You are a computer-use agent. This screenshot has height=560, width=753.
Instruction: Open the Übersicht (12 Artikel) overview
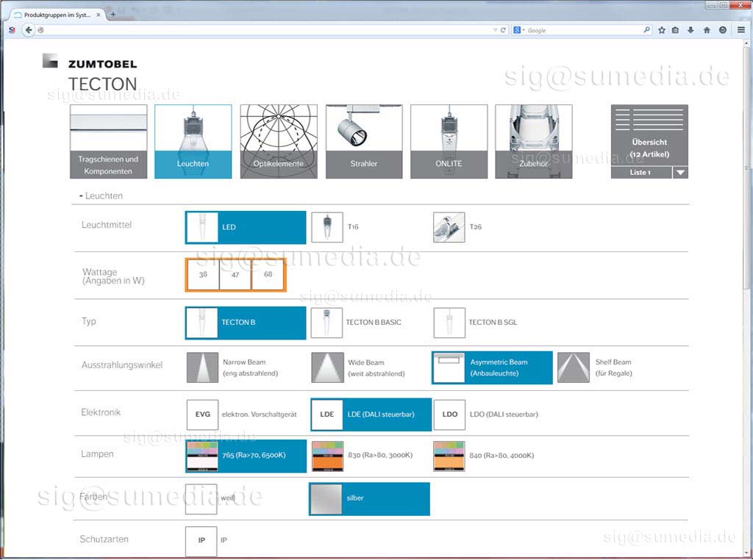coord(649,136)
